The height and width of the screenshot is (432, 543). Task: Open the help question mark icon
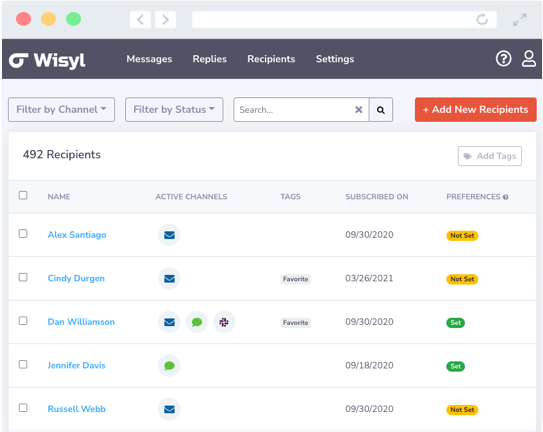503,59
